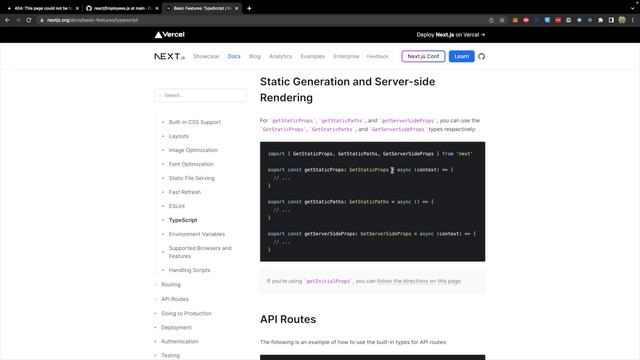640x360 pixels.
Task: Open ESLint in sidebar
Action: tap(177, 206)
